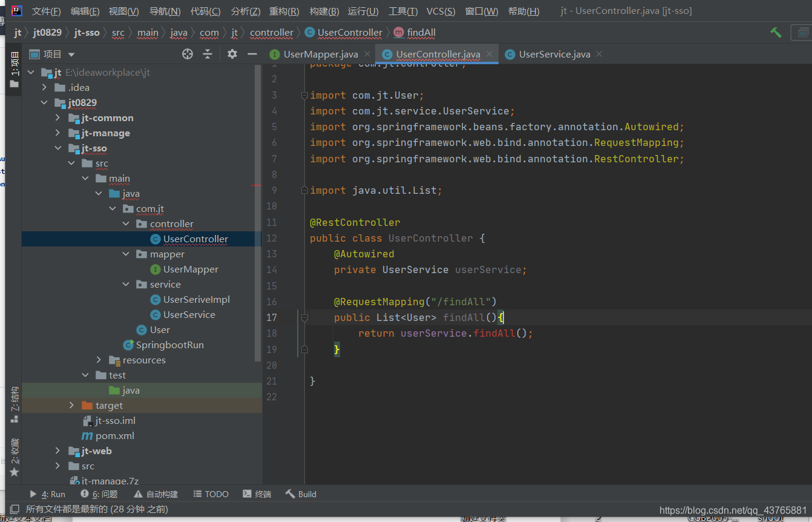Select pom.xml under jt-sso
Screen dimensions: 812x522
(x=115, y=436)
